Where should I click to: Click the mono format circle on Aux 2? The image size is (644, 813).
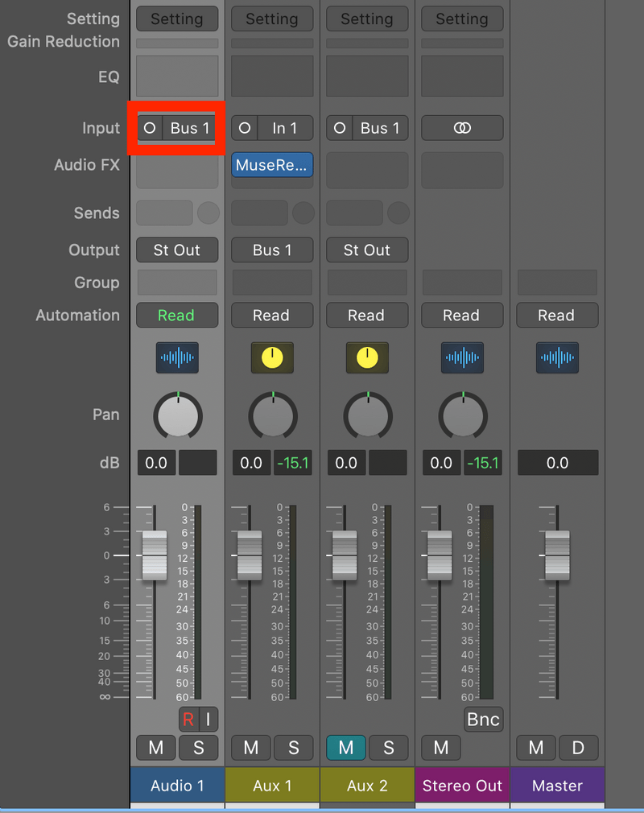(x=339, y=127)
